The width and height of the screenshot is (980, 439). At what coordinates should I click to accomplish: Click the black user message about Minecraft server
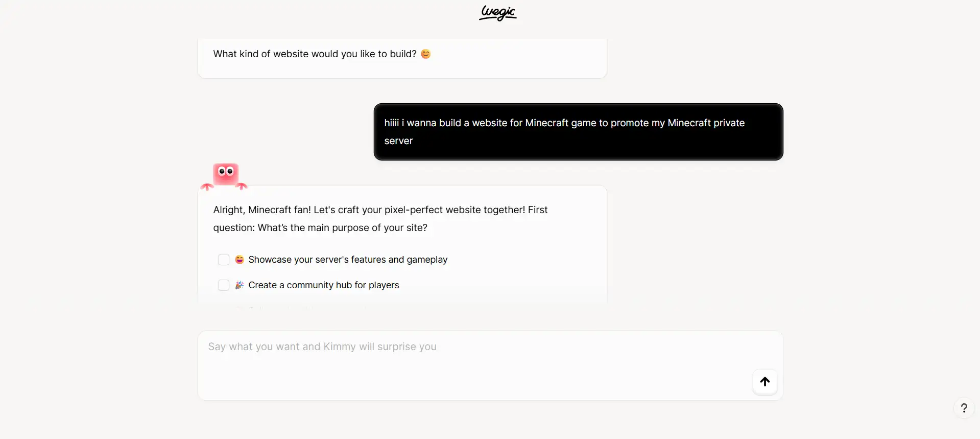tap(578, 132)
